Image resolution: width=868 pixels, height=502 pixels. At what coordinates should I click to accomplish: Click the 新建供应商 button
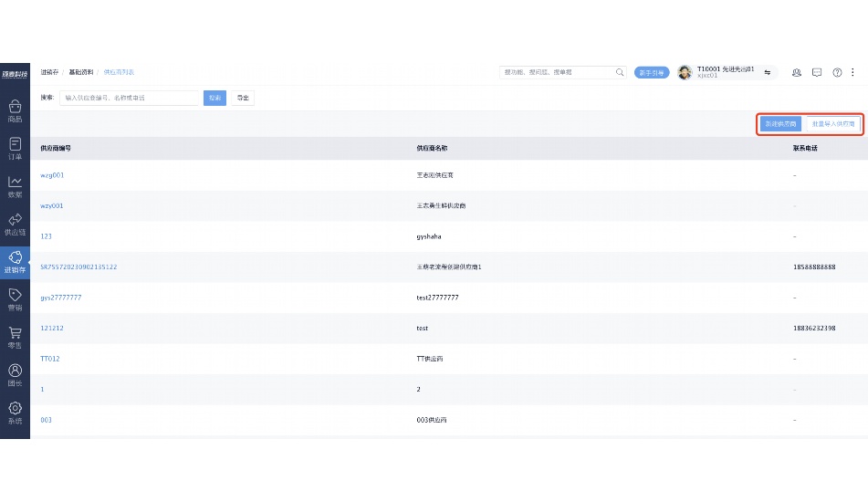(x=780, y=123)
